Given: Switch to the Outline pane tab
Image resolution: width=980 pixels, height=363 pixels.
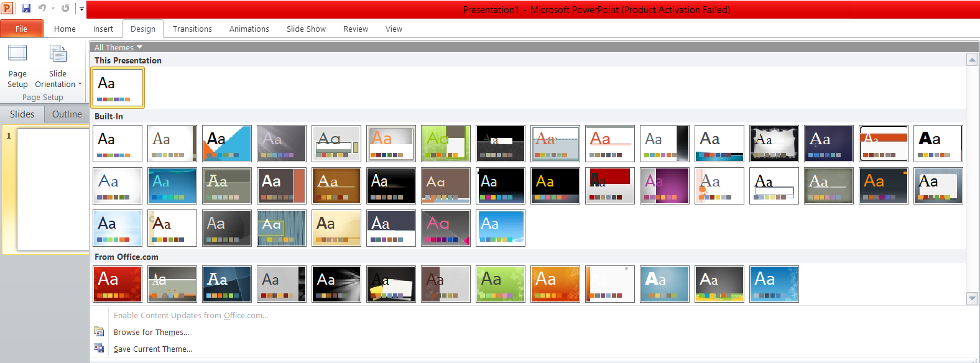Looking at the screenshot, I should coord(67,114).
